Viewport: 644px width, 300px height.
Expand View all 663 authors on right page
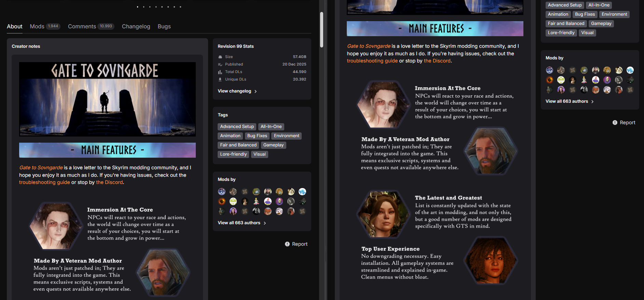tap(570, 101)
